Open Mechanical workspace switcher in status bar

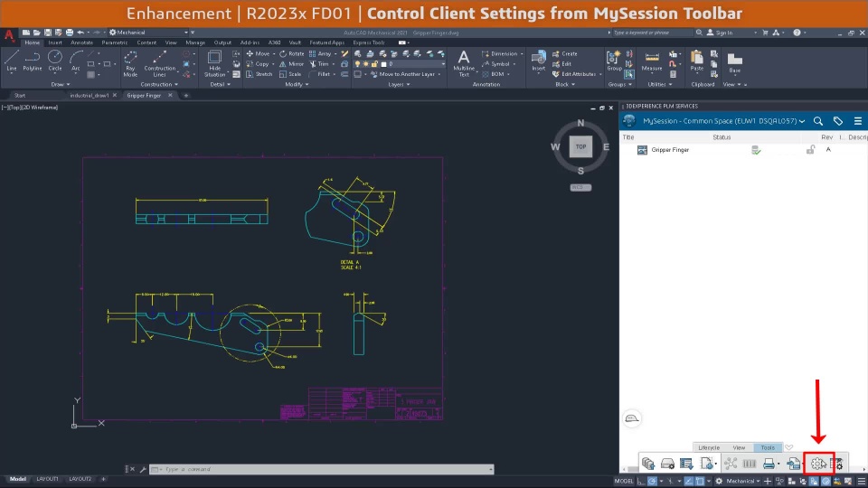tap(743, 481)
